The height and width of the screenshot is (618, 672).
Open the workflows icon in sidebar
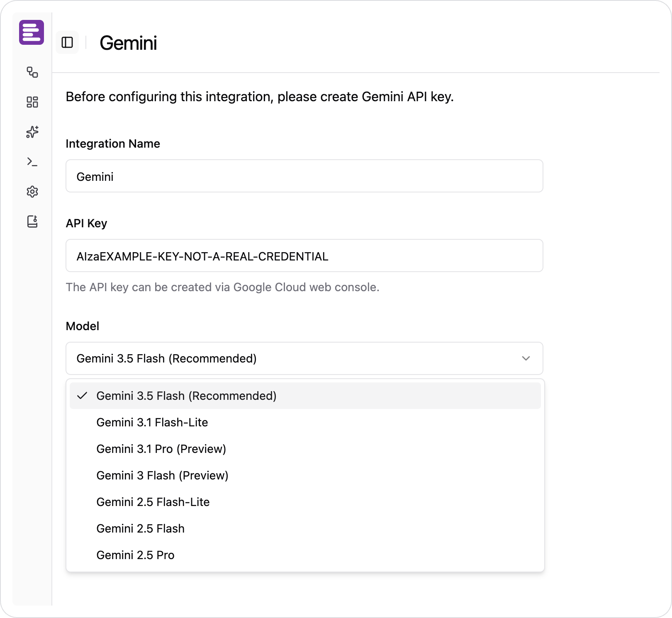32,72
